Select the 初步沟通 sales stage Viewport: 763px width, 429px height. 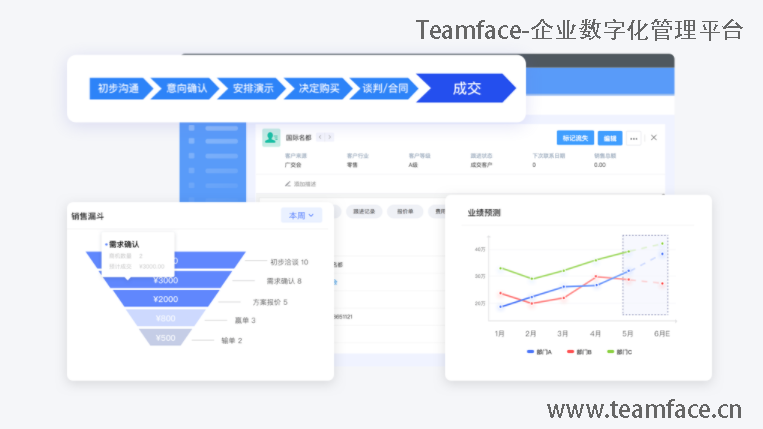(x=119, y=89)
